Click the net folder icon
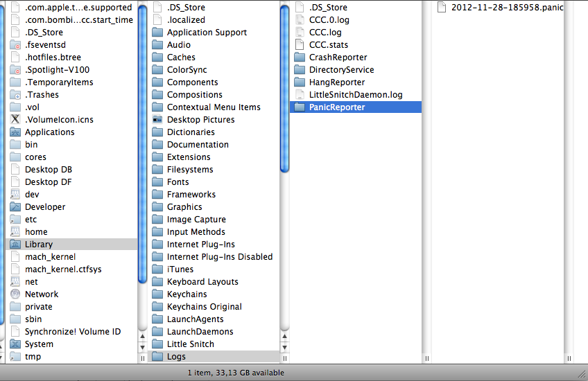Screen dimensions: 588x381 coord(15,282)
